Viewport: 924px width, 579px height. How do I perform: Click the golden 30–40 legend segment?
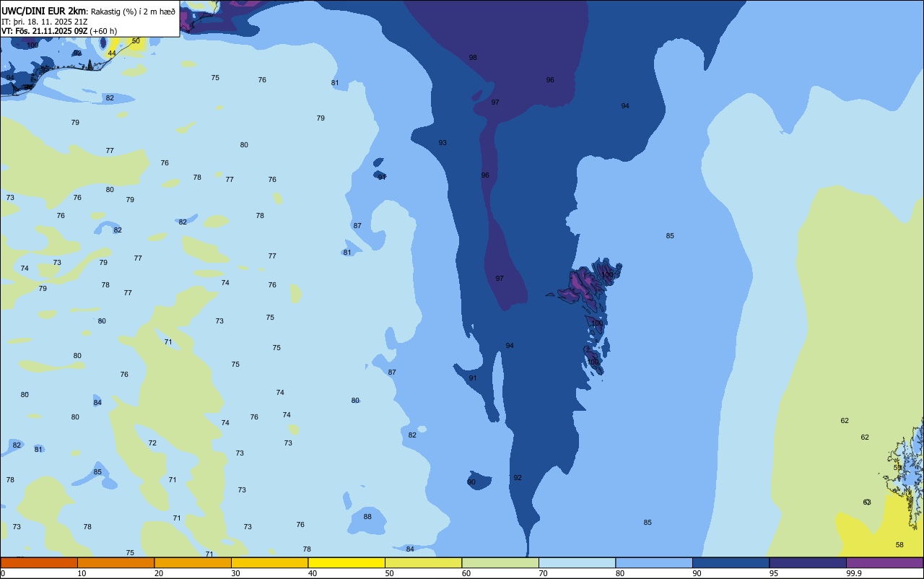[x=269, y=562]
